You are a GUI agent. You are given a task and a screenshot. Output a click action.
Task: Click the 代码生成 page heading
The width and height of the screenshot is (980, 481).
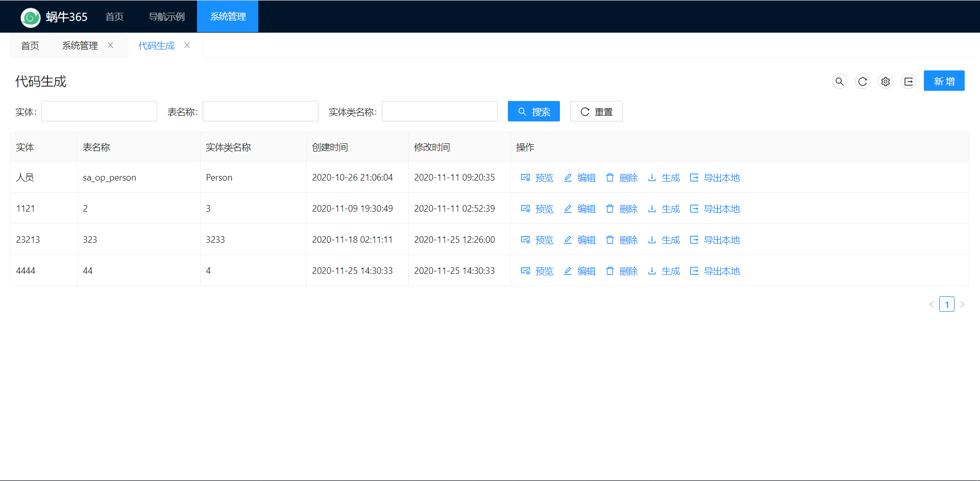(x=41, y=82)
